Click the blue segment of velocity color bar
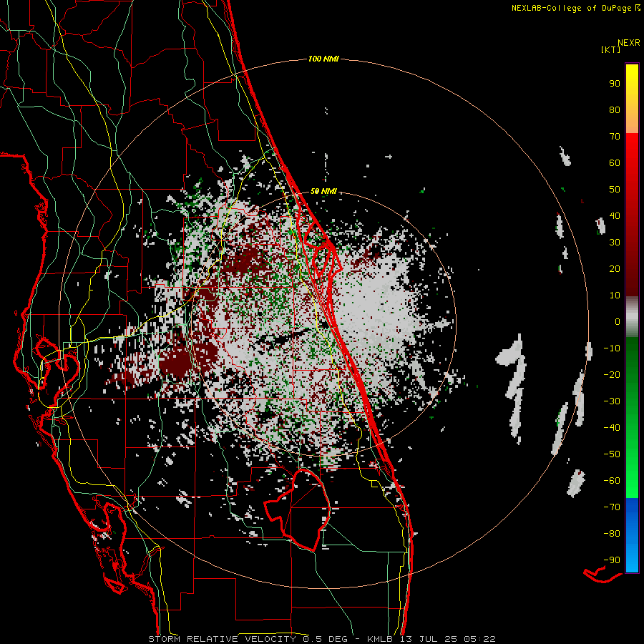The width and height of the screenshot is (644, 644). click(632, 535)
